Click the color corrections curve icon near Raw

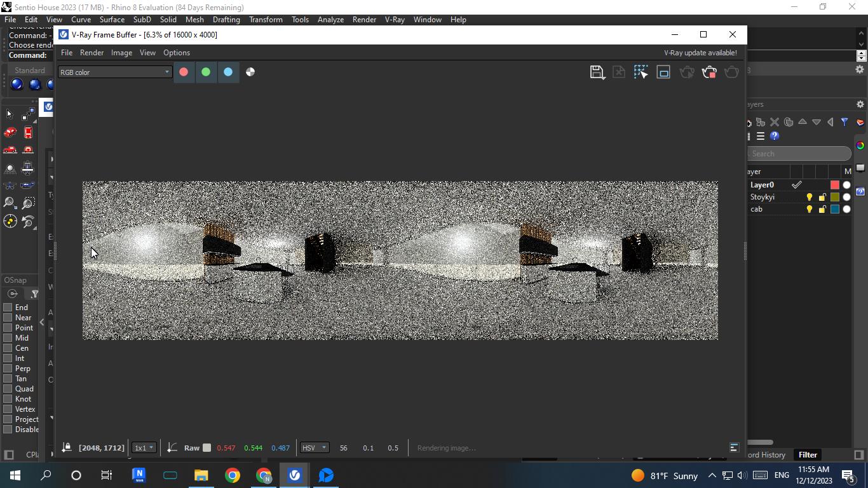pyautogui.click(x=172, y=448)
